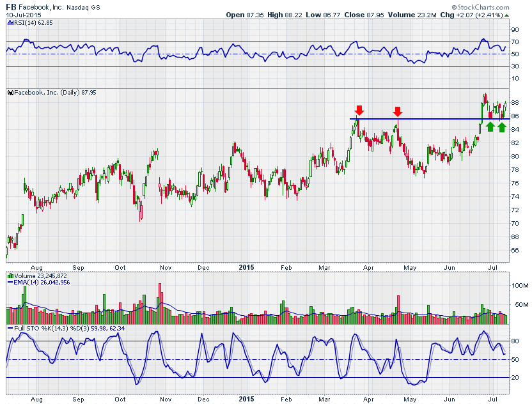Click the 66 price axis label

click(515, 250)
